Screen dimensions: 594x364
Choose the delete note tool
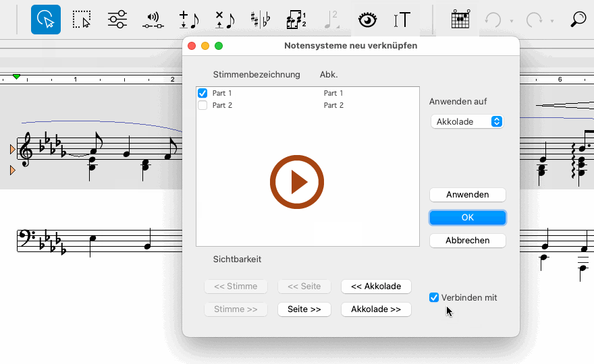[x=224, y=20]
